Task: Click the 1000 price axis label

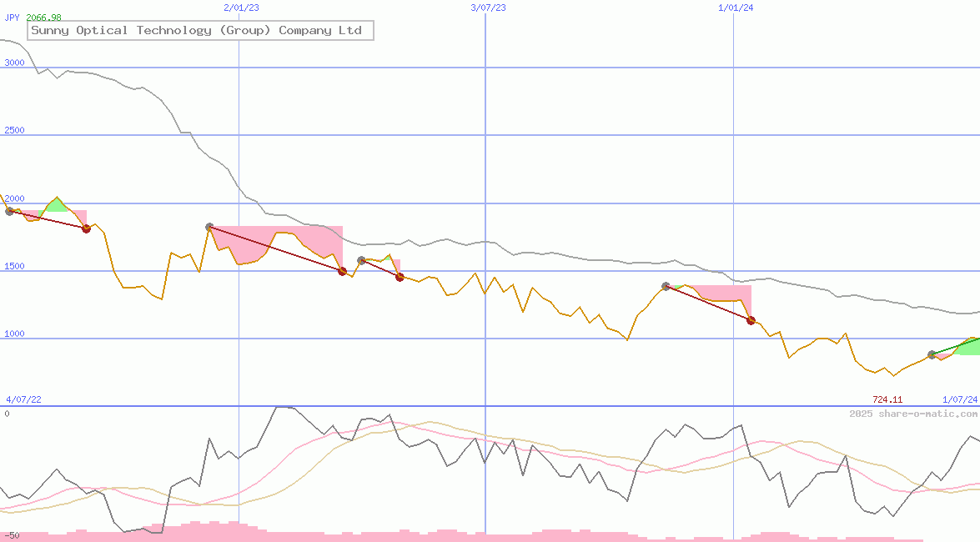Action: (14, 334)
